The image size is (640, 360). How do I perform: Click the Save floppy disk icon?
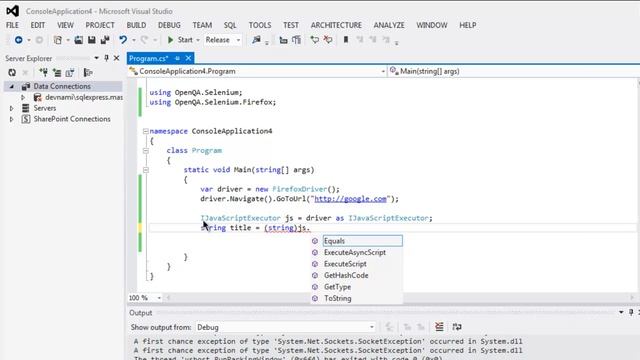tap(92, 40)
